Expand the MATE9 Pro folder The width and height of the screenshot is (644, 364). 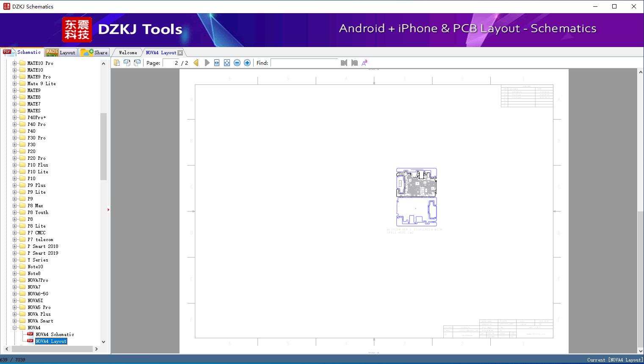[x=14, y=77]
